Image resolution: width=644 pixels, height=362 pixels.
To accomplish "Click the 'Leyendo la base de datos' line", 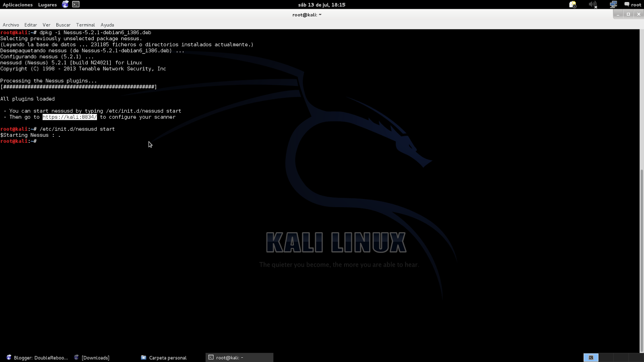I will (127, 45).
